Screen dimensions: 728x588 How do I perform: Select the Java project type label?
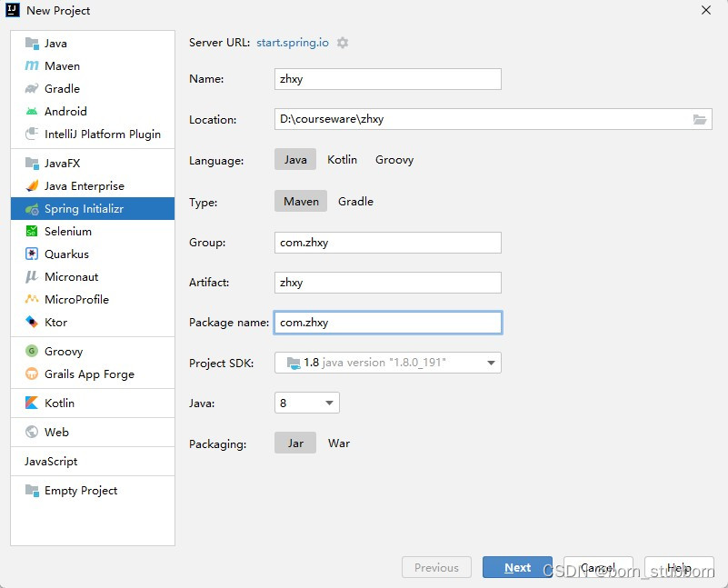click(x=55, y=43)
